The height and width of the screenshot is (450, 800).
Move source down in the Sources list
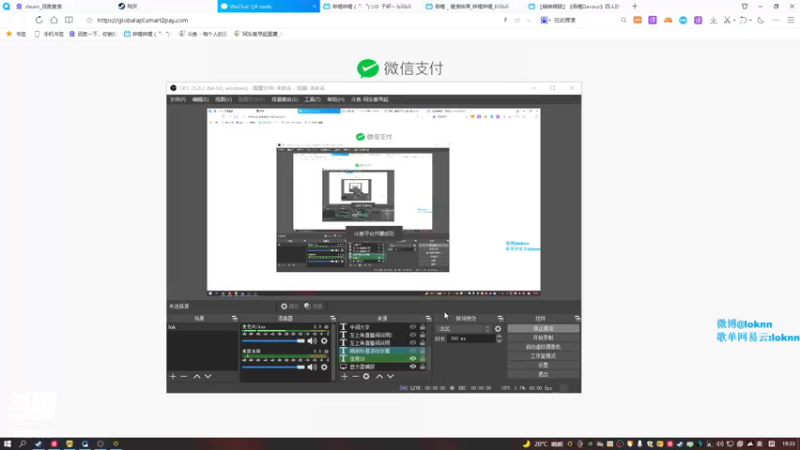(x=391, y=377)
